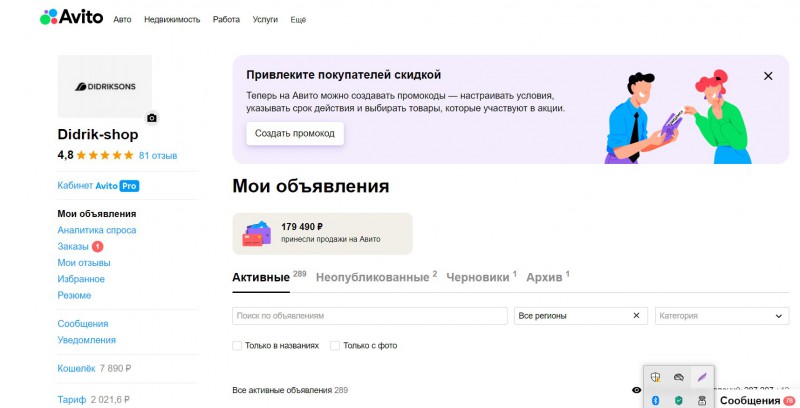
Task: Open the cloud sync tray icon
Action: point(679,377)
